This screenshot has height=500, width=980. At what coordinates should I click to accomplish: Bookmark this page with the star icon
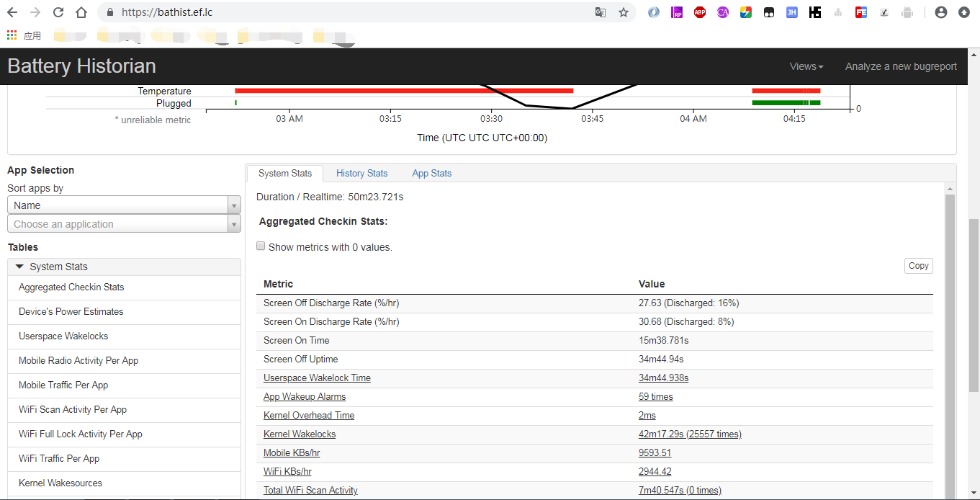624,12
